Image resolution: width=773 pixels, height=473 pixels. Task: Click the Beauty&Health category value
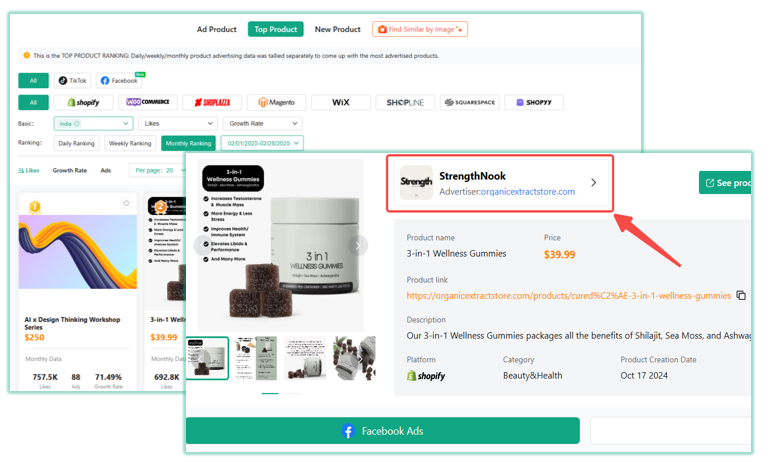(532, 375)
